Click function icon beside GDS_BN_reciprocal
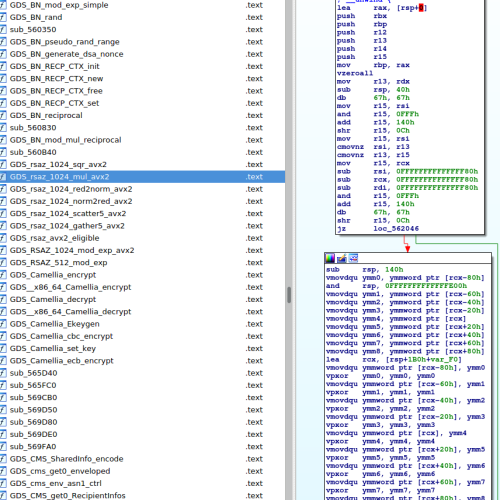Viewport: 500px width, 500px height. click(3, 115)
